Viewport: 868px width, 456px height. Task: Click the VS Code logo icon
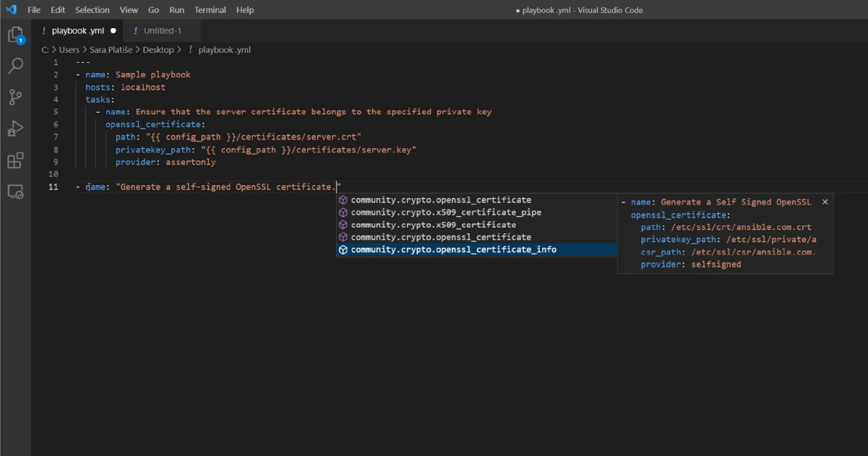[x=11, y=10]
